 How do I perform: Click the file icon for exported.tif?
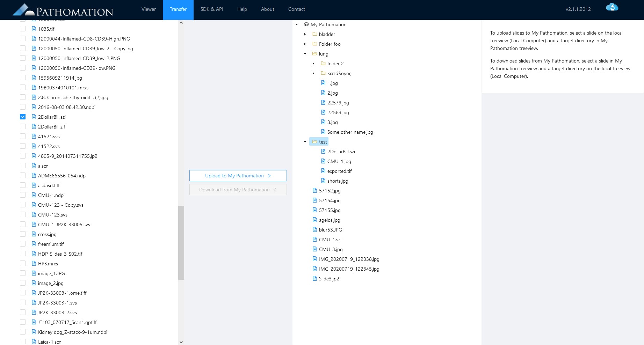[323, 171]
